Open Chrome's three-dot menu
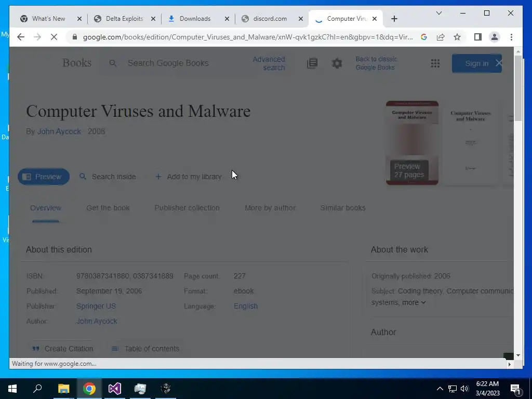This screenshot has width=532, height=399. click(x=511, y=37)
